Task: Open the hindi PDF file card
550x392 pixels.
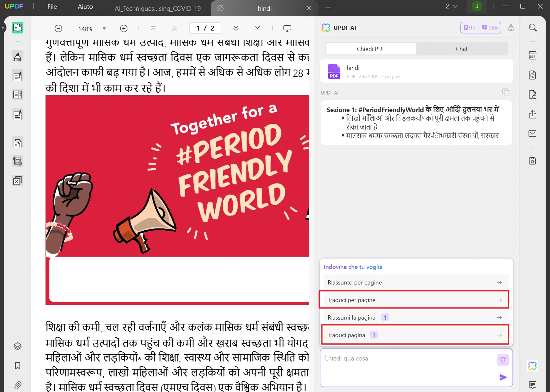Action: [416, 71]
